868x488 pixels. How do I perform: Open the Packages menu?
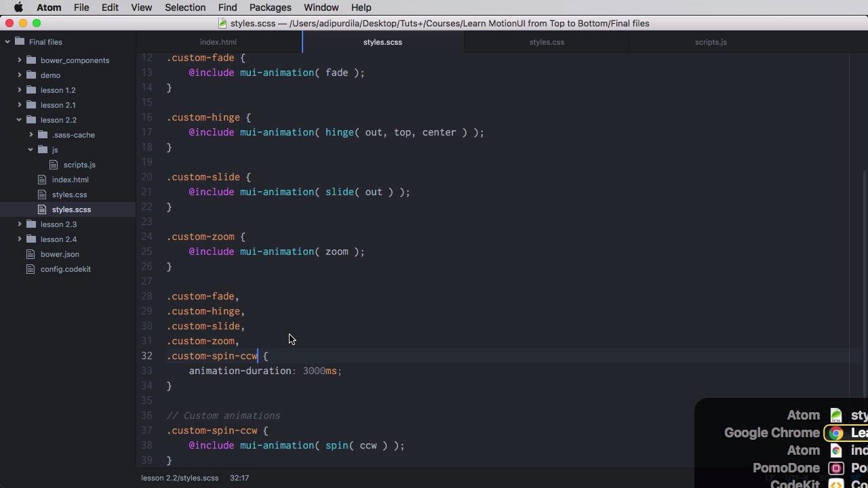pos(270,7)
